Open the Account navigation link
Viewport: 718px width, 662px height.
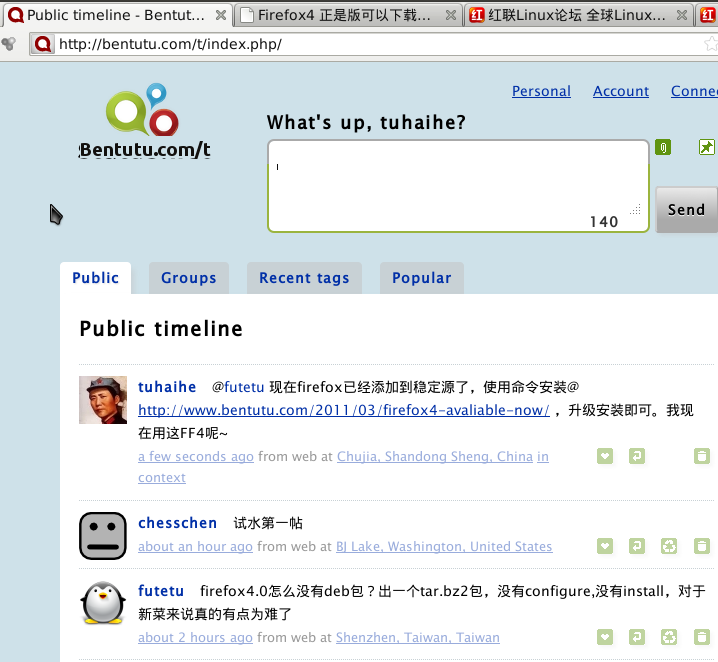tap(621, 91)
